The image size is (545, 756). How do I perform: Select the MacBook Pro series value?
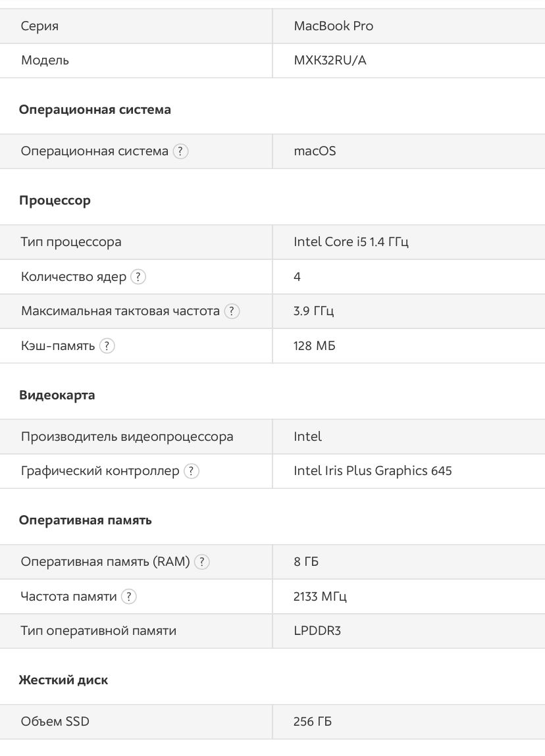tap(333, 26)
